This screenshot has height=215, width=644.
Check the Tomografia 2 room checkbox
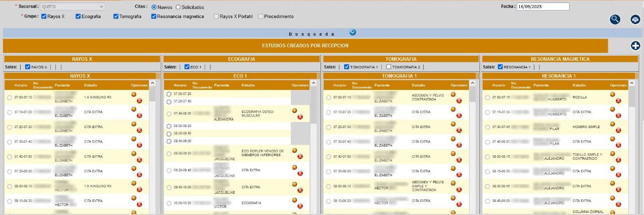[x=388, y=67]
